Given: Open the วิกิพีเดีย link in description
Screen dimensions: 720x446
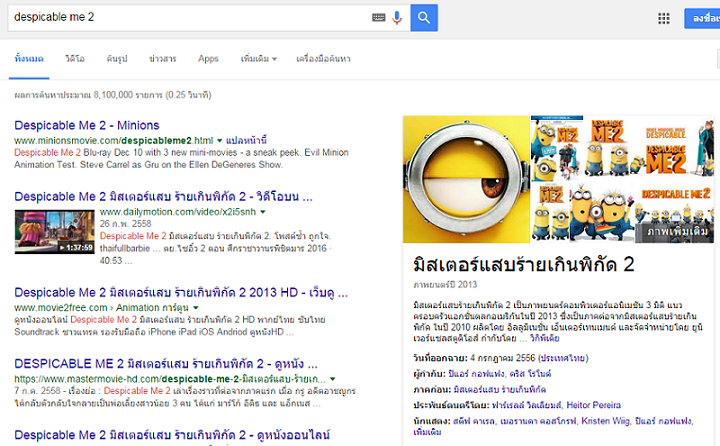Looking at the screenshot, I should [x=545, y=339].
